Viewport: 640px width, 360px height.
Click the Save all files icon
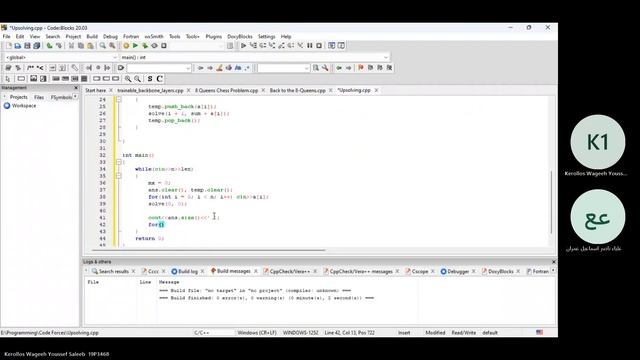[x=36, y=46]
